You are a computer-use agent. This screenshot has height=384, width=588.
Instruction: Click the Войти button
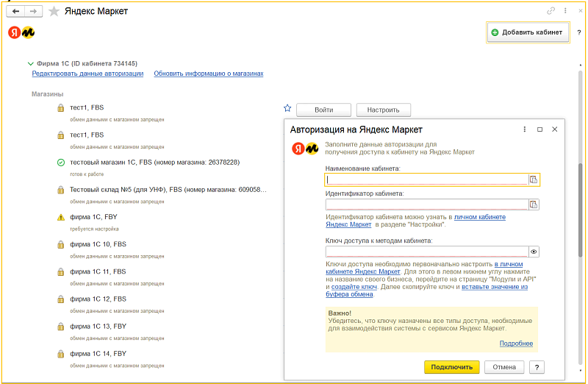pos(323,110)
